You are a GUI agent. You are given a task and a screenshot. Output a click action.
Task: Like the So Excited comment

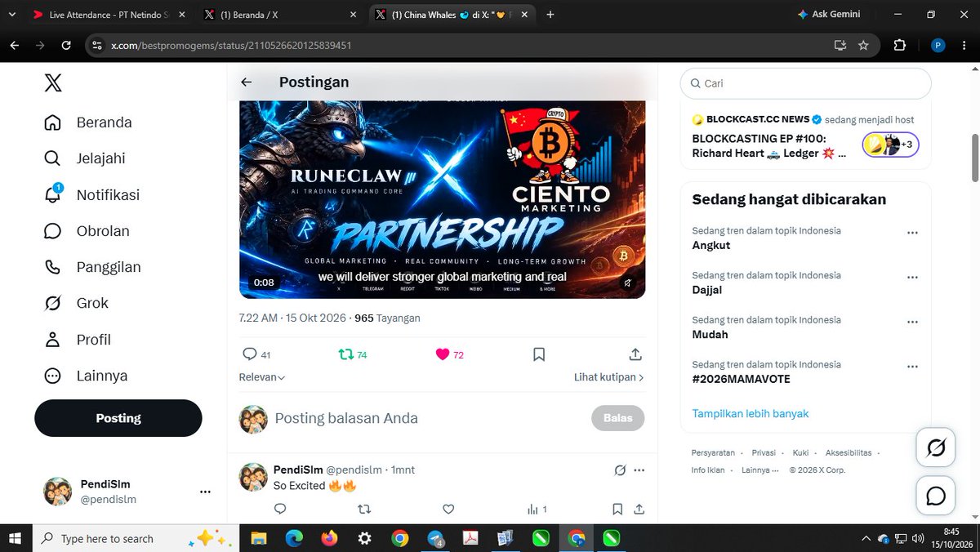[x=448, y=509]
